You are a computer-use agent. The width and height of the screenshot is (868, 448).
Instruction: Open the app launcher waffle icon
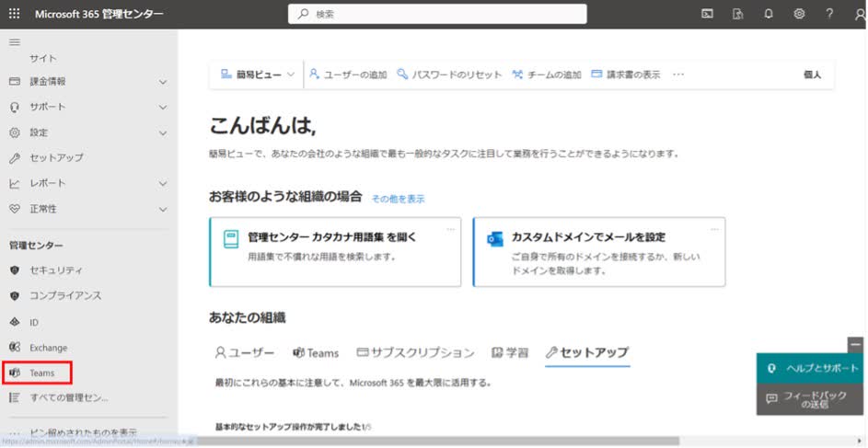[15, 14]
